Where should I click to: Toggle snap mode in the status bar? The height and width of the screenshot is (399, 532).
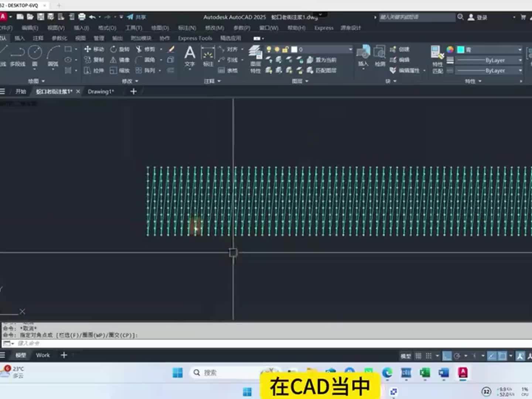[x=429, y=355]
